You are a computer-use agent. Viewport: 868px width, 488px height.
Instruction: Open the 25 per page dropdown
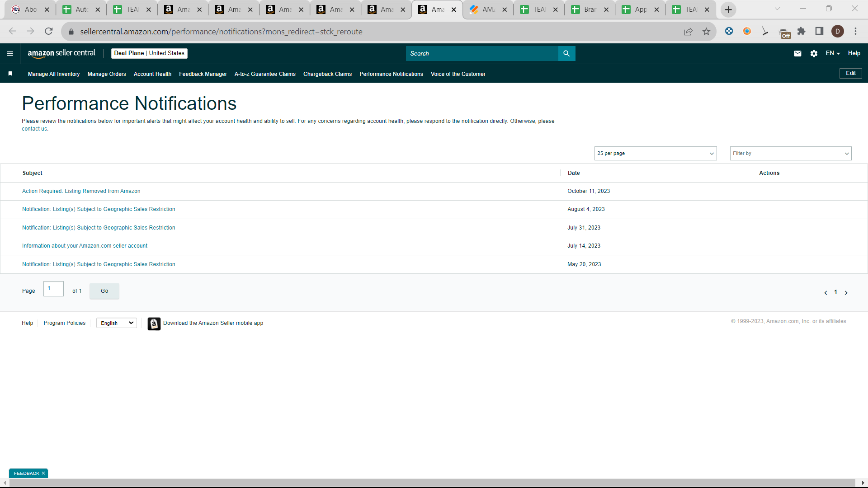click(656, 154)
